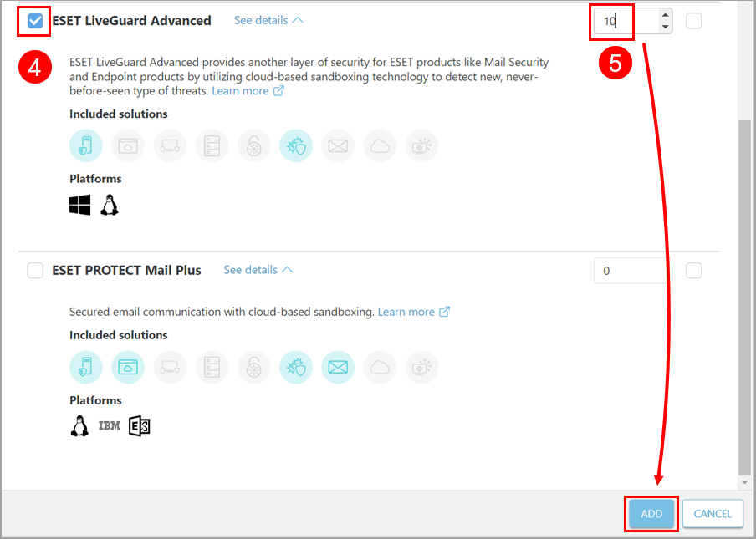Click Linux penguin icon under LiveGuard Advanced
Screen dimensions: 756x539
tap(110, 206)
